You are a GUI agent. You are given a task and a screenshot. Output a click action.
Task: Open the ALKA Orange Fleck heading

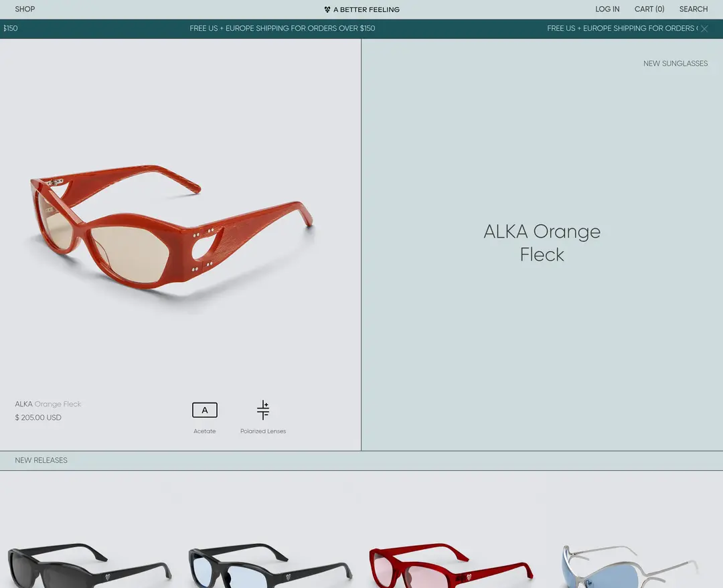[x=542, y=243]
